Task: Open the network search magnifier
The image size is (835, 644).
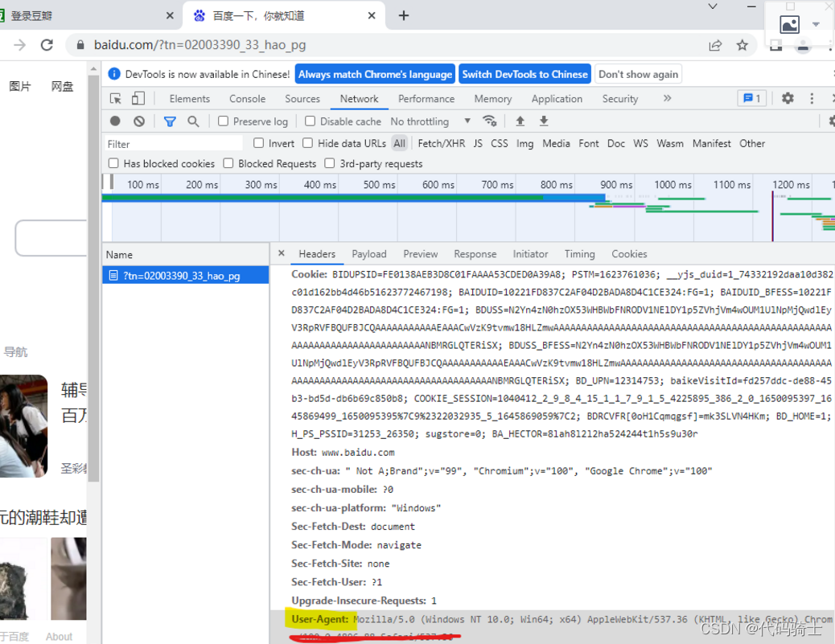Action: point(193,121)
